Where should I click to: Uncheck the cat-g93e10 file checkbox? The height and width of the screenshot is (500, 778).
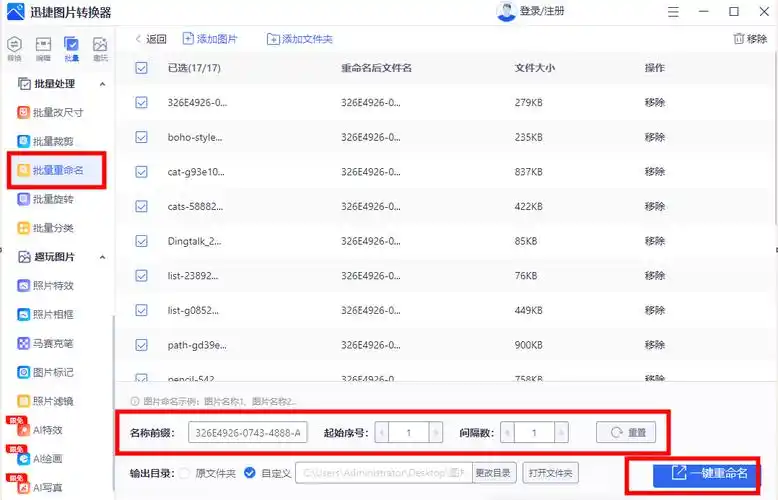point(141,172)
